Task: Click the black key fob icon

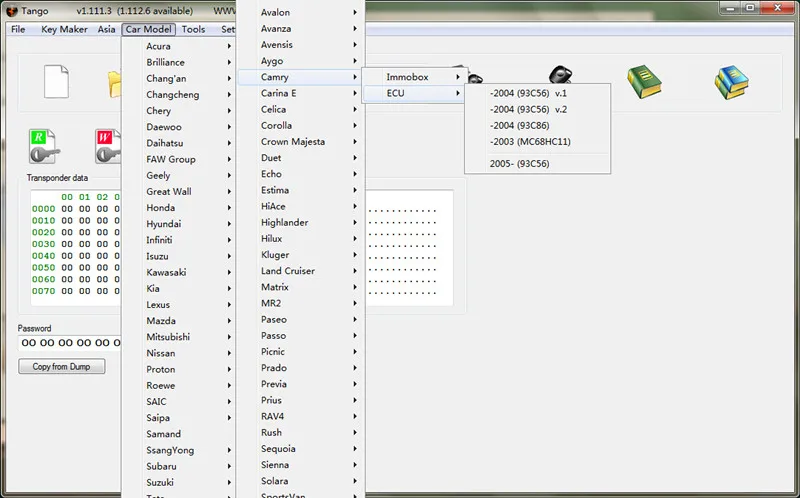Action: click(560, 74)
